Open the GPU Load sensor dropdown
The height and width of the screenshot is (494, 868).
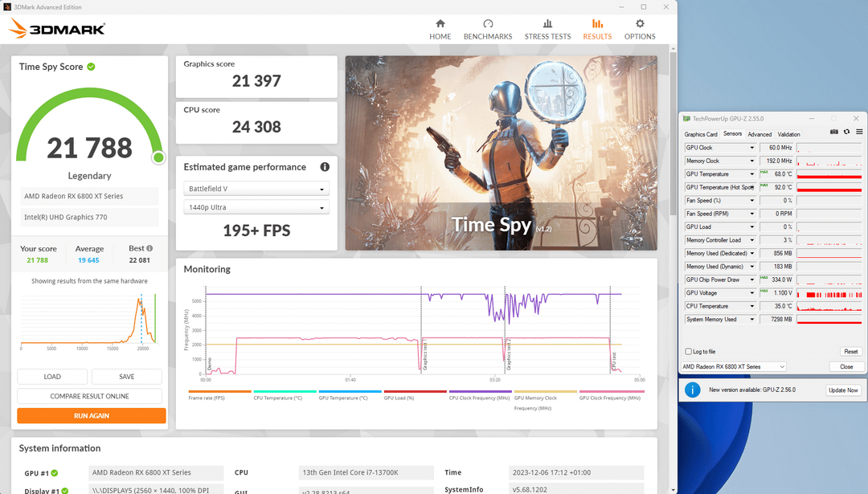[751, 227]
